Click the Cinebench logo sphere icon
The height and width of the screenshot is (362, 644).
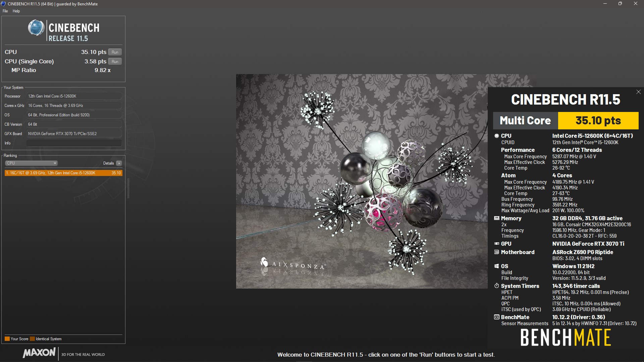pos(36,28)
